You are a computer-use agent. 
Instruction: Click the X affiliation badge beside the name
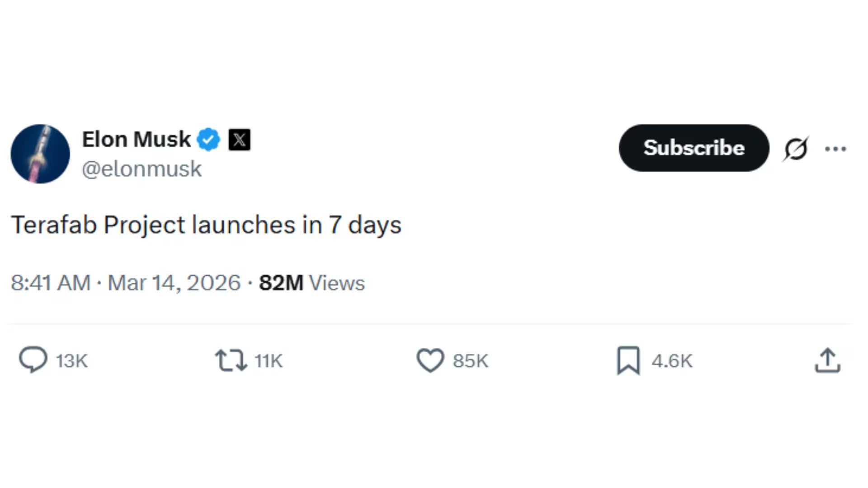click(240, 140)
